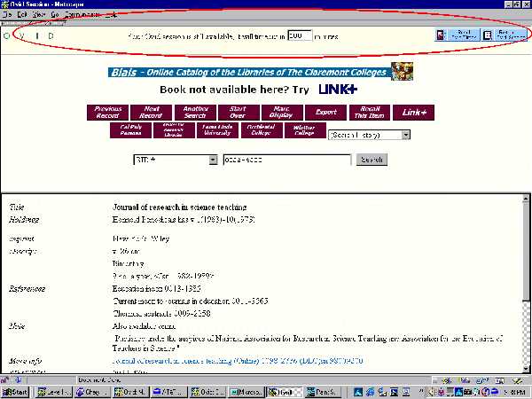
Task: Go to Next Record
Action: point(151,112)
